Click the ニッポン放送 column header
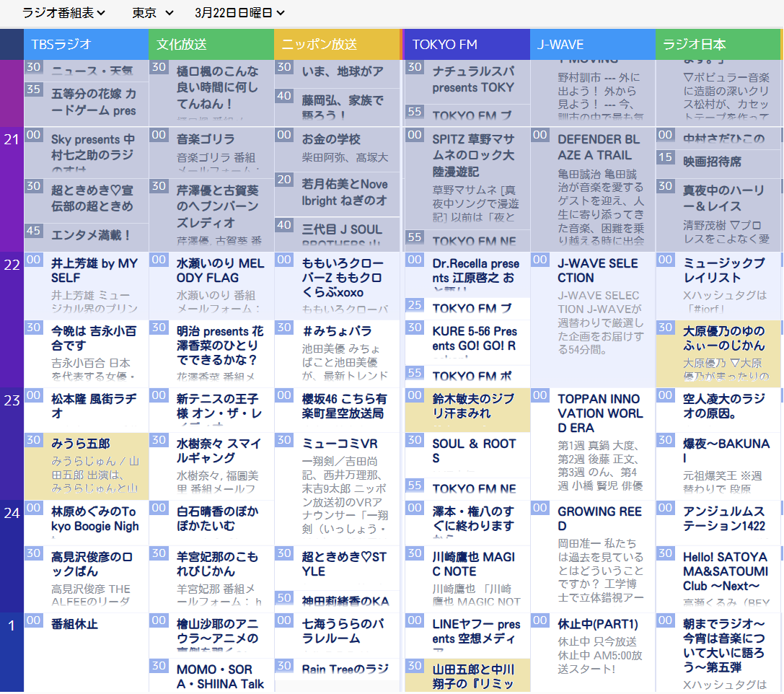 pos(337,45)
